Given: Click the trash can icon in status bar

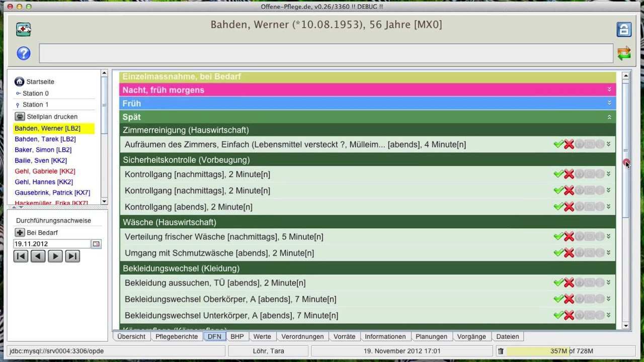Looking at the screenshot, I should click(501, 351).
